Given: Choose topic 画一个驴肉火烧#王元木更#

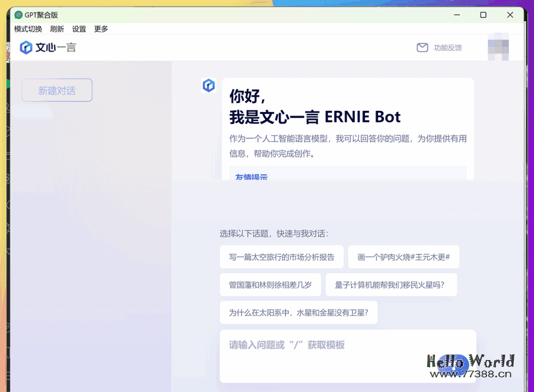Looking at the screenshot, I should (x=403, y=257).
